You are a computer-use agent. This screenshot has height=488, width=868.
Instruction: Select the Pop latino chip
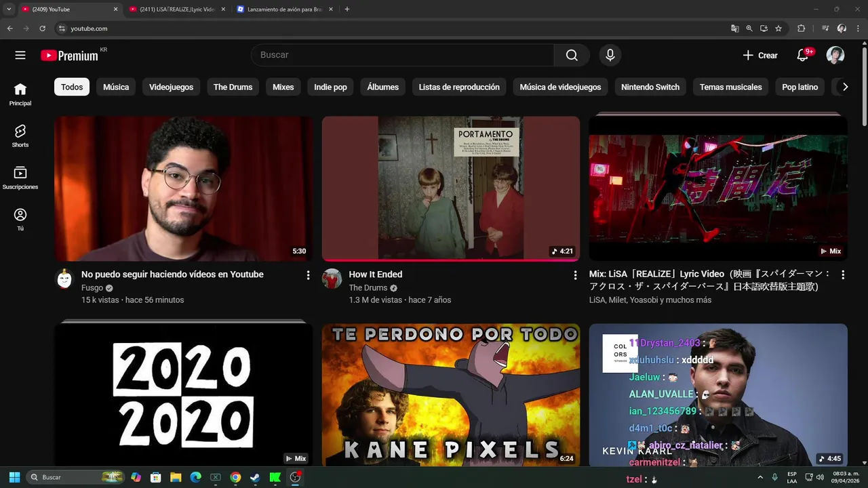(x=800, y=87)
